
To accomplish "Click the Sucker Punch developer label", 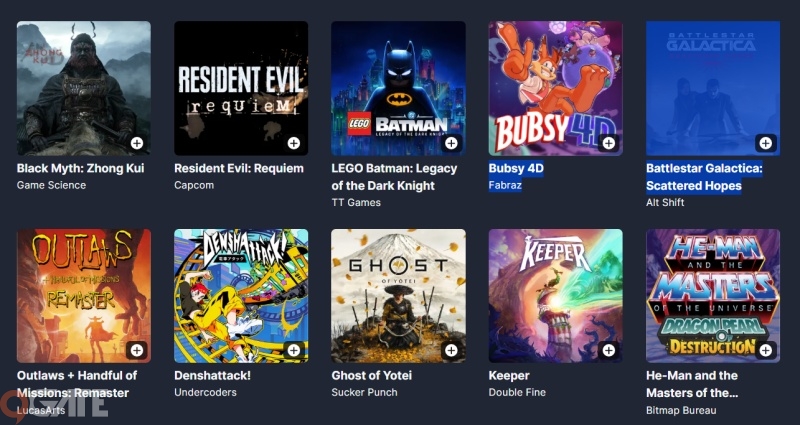I will point(364,392).
